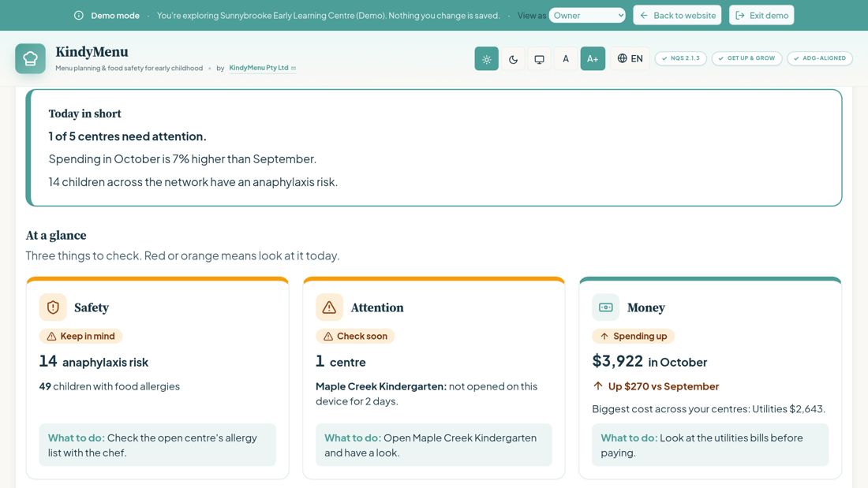Exit demo mode

point(761,16)
